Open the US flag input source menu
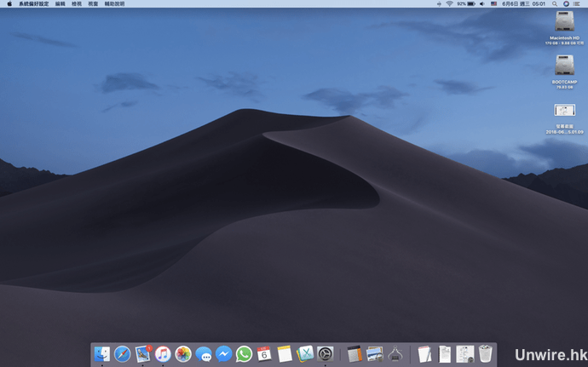Image resolution: width=588 pixels, height=367 pixels. 494,3
